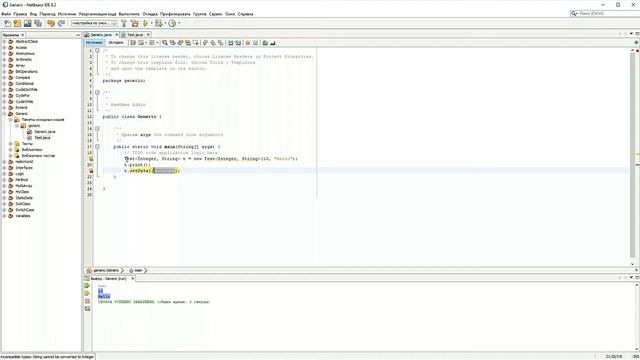Expand the AbstractClass project node

pos(4,42)
